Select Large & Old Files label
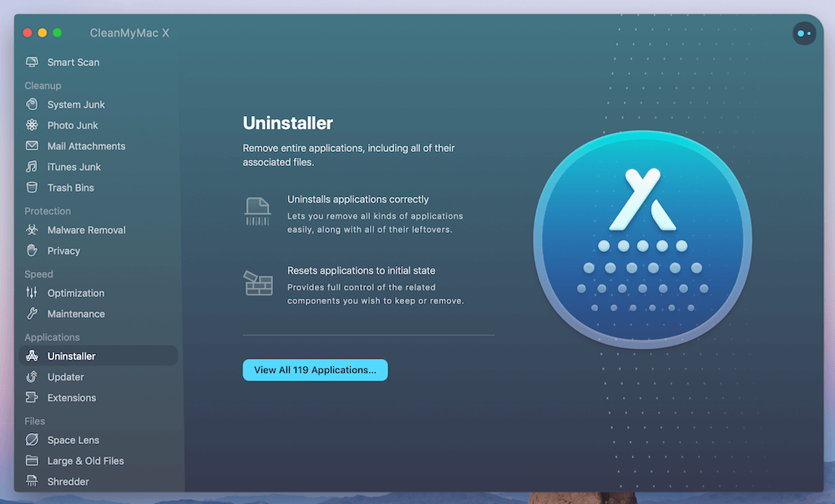 pos(85,461)
